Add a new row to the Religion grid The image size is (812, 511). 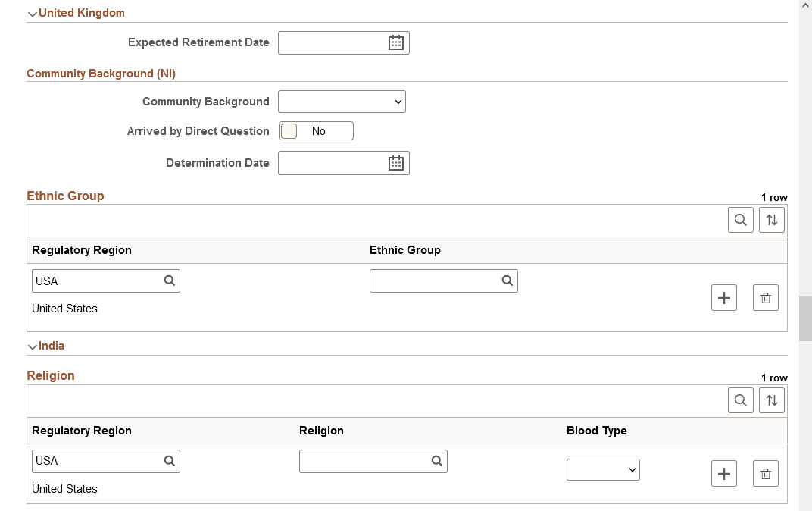point(723,473)
